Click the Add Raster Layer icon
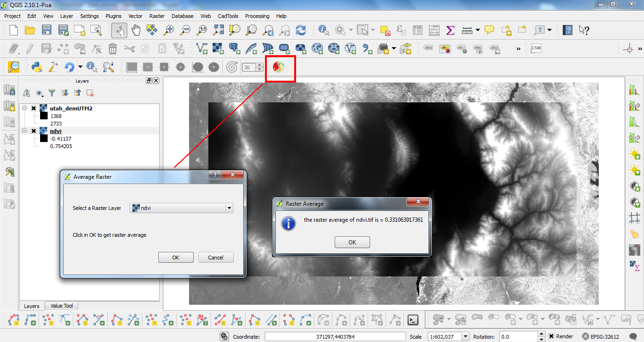This screenshot has width=644, height=342. pyautogui.click(x=218, y=48)
